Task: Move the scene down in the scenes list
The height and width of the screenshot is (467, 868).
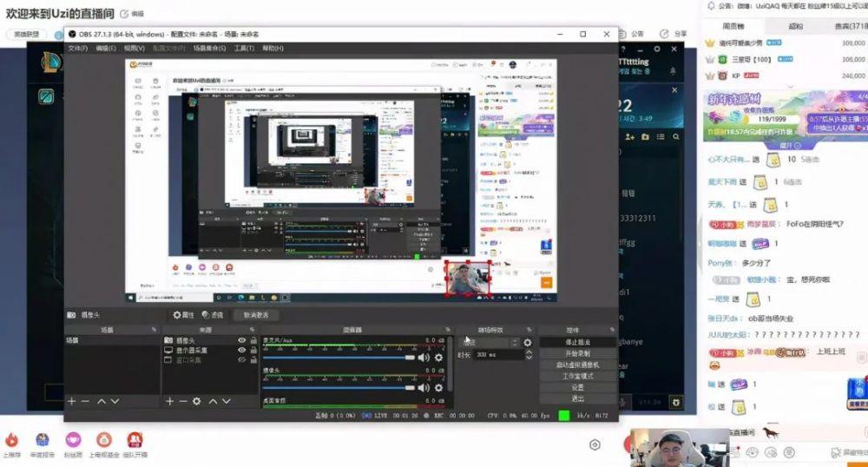Action: [x=115, y=401]
